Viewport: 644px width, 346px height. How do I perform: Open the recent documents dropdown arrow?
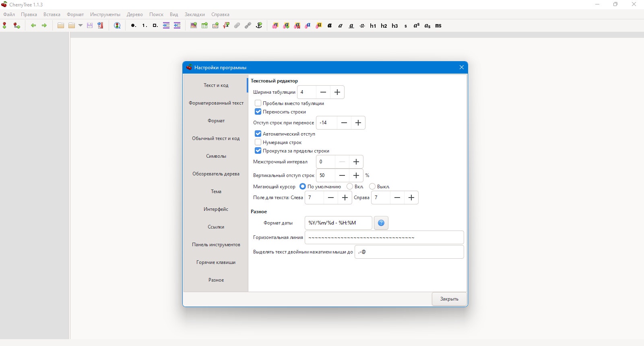click(80, 25)
